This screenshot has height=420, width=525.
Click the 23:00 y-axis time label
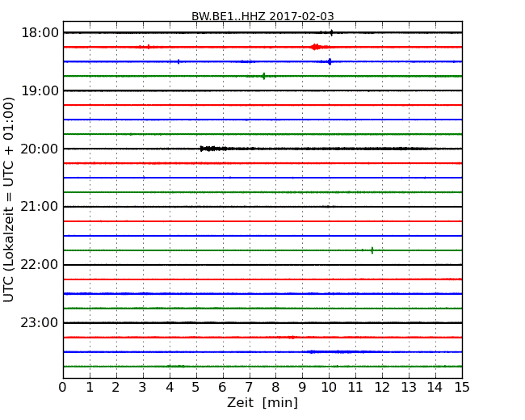(x=40, y=323)
